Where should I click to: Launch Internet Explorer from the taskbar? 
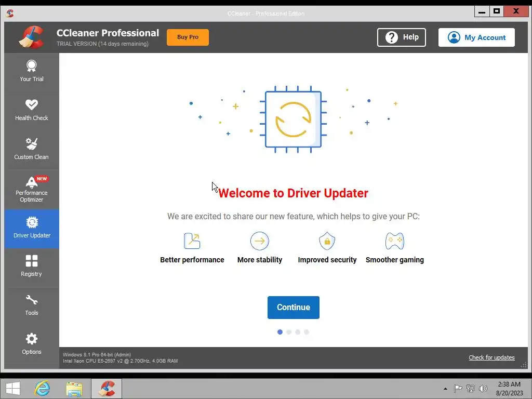coord(42,389)
